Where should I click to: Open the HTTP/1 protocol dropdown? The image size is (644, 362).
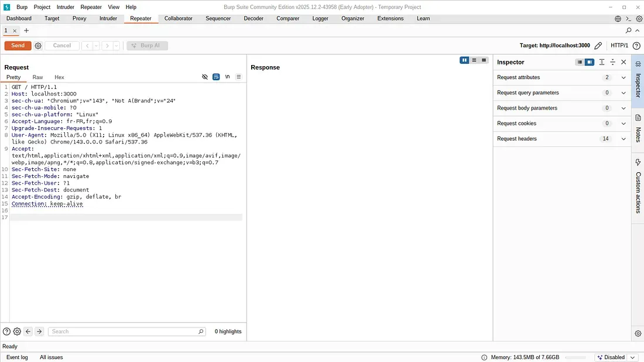point(619,45)
